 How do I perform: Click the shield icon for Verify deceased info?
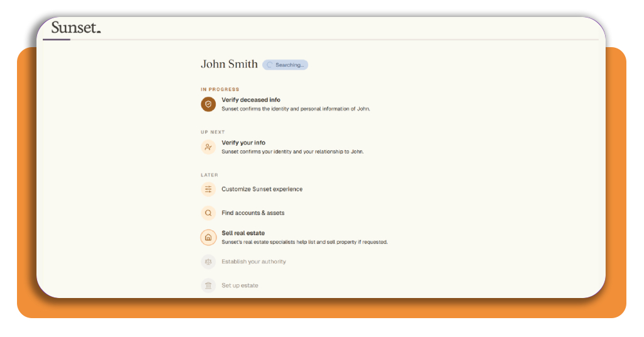click(208, 104)
